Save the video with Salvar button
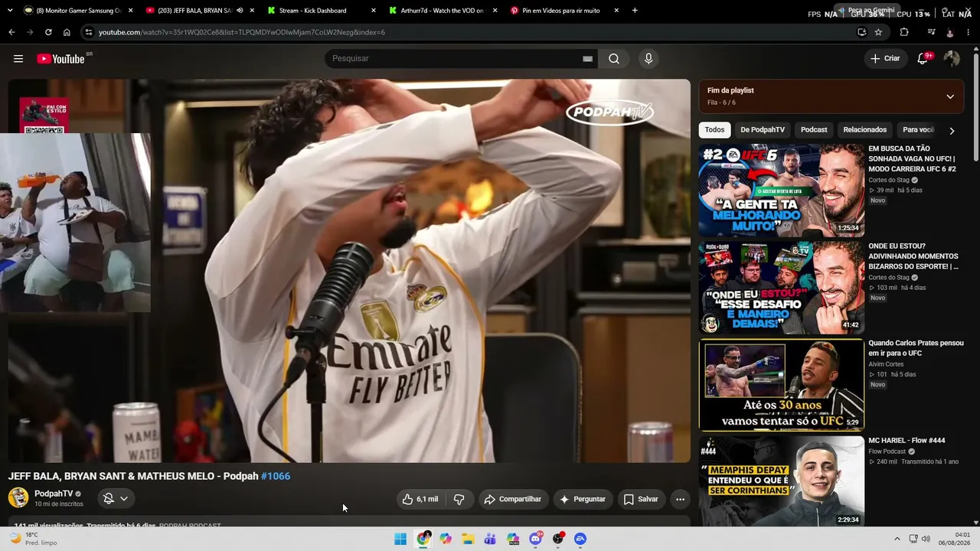This screenshot has height=551, width=980. point(641,499)
